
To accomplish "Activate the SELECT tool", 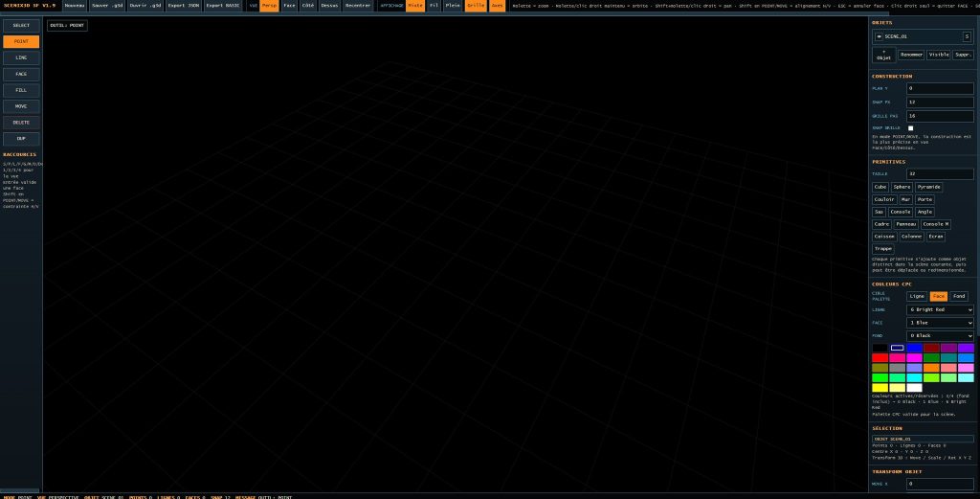I will [21, 25].
